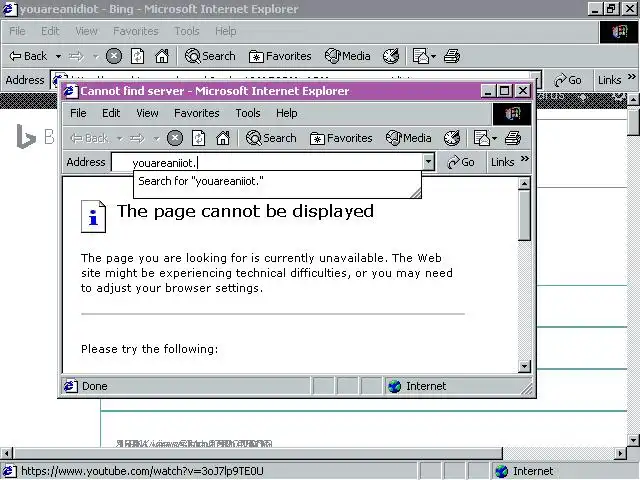Click History icon in Bing window toolbar

click(391, 56)
